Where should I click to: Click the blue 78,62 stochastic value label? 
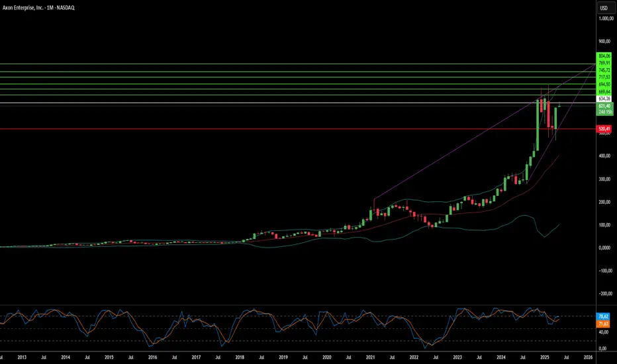coord(603,316)
